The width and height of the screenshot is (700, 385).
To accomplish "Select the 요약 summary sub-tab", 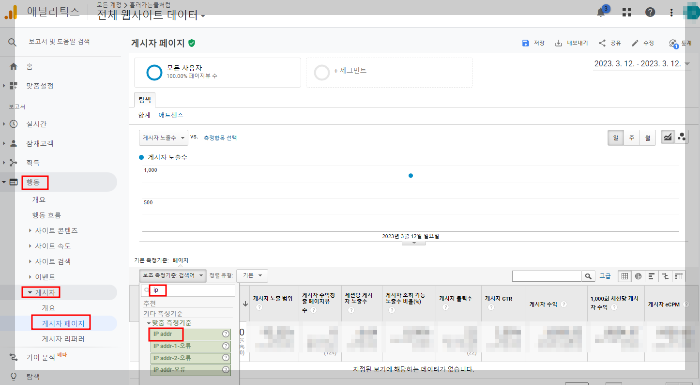I will [x=144, y=115].
